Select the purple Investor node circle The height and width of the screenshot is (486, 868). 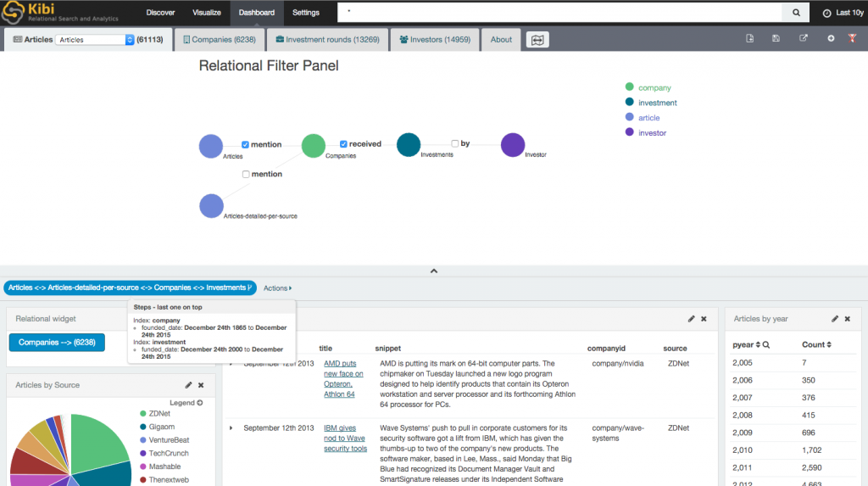[x=513, y=145]
